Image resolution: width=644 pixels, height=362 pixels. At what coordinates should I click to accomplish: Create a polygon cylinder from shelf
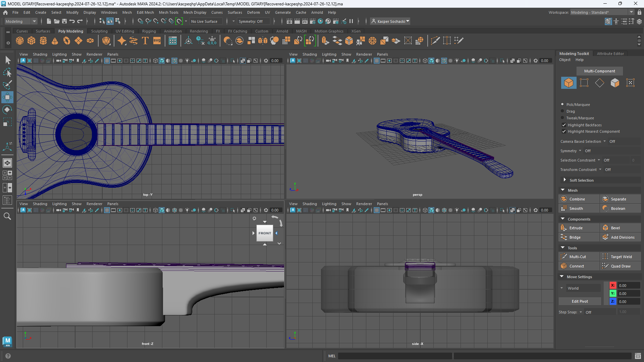(43, 41)
